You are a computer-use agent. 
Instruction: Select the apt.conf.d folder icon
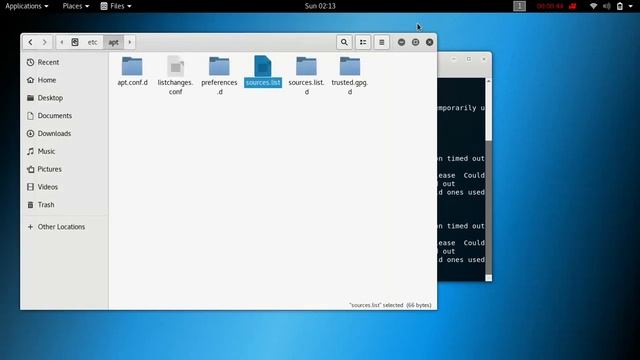(x=132, y=66)
